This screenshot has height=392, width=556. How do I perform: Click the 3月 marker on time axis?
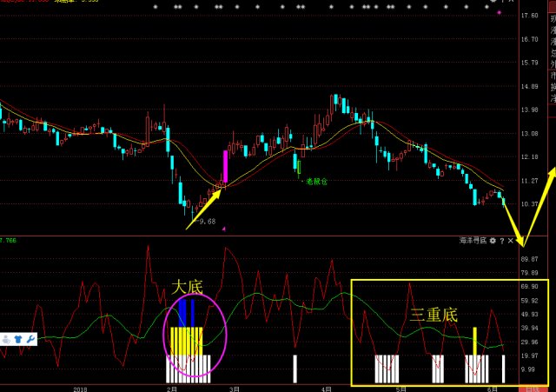point(232,389)
